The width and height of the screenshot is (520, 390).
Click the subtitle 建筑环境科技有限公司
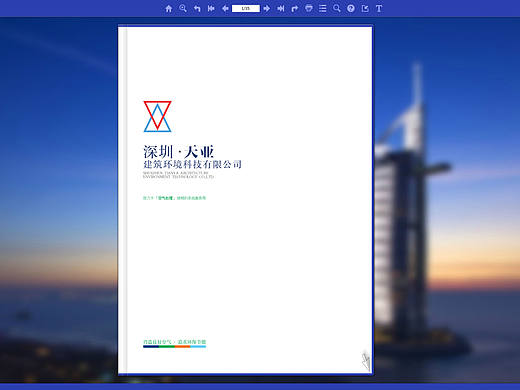[x=192, y=164]
